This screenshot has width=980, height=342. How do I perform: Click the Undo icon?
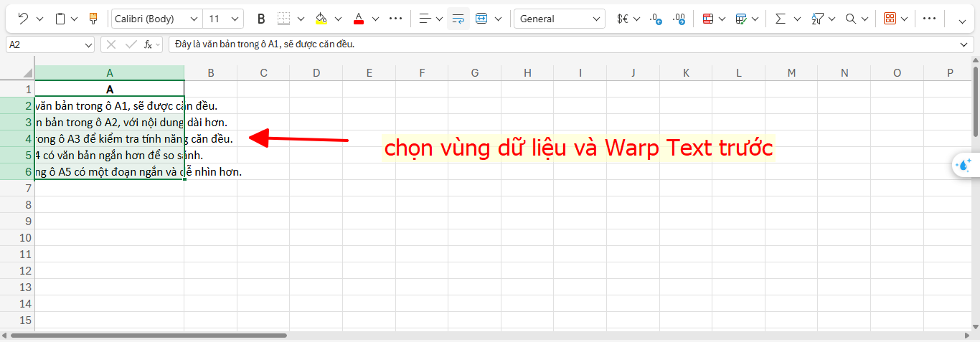pos(23,19)
